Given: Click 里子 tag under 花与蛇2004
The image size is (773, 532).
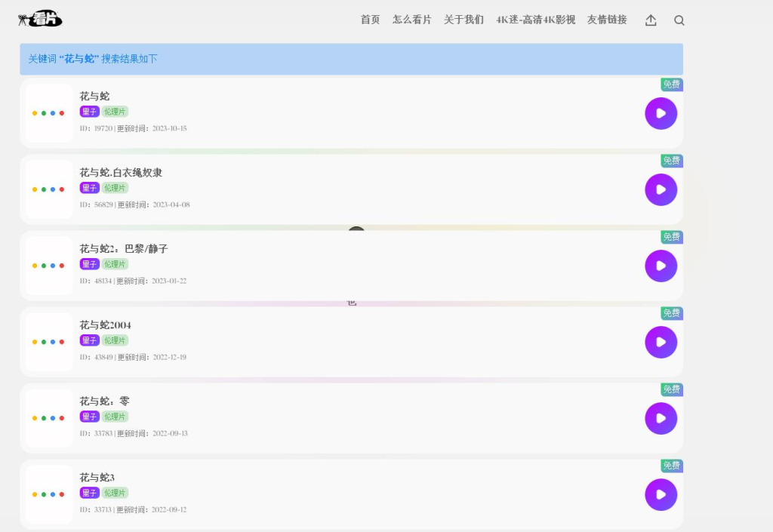Looking at the screenshot, I should 89,340.
